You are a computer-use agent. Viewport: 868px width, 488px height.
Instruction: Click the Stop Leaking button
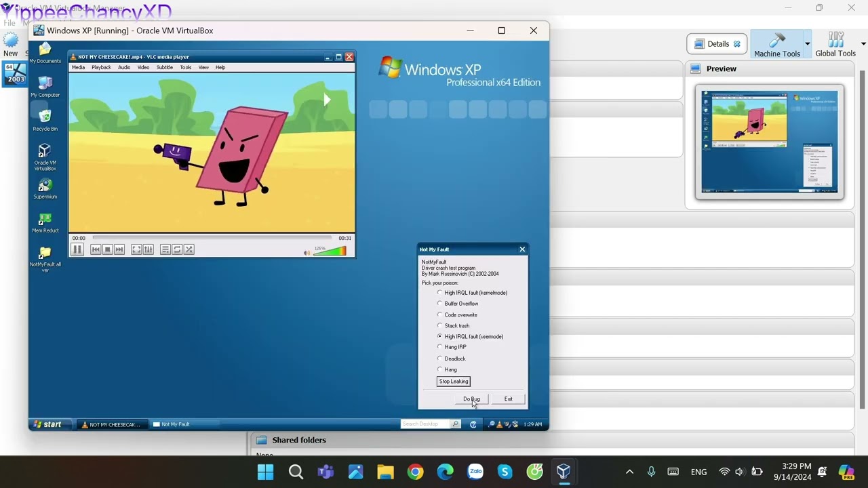click(x=454, y=382)
